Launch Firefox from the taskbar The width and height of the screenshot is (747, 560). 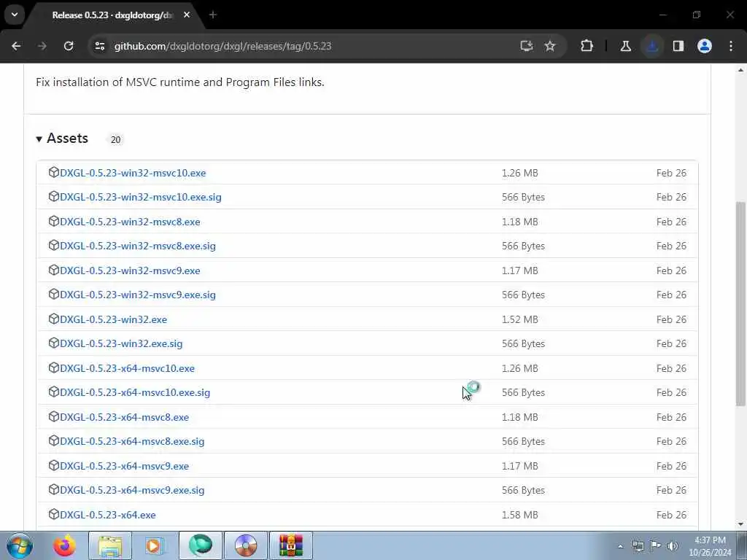click(64, 545)
